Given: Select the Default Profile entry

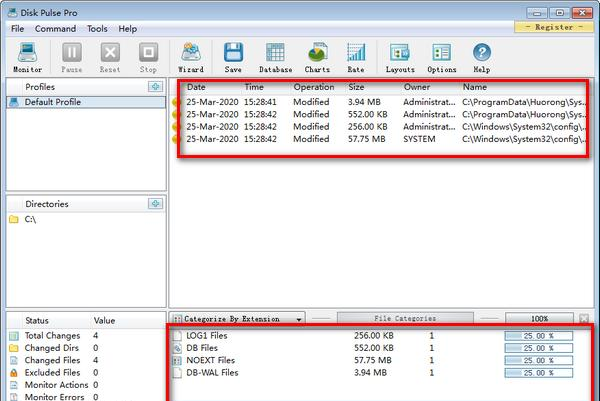Looking at the screenshot, I should [x=86, y=102].
